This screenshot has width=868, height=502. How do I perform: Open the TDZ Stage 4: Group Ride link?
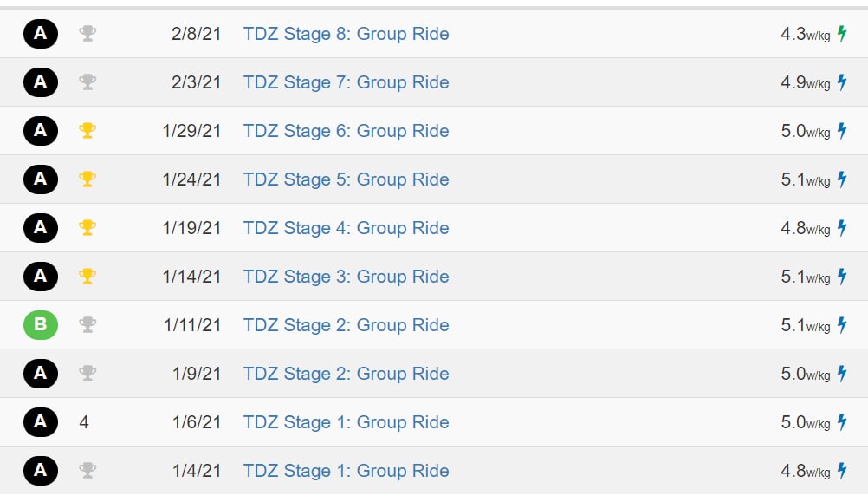(346, 228)
